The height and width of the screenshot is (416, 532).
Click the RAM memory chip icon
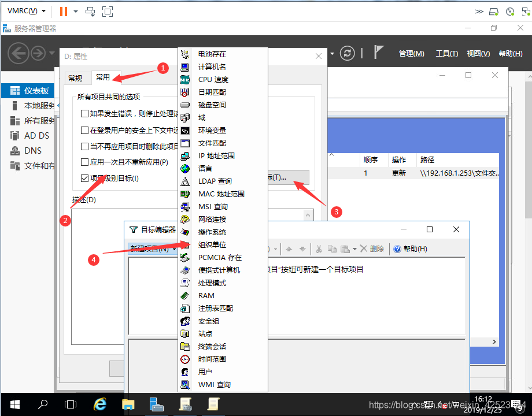pos(185,296)
